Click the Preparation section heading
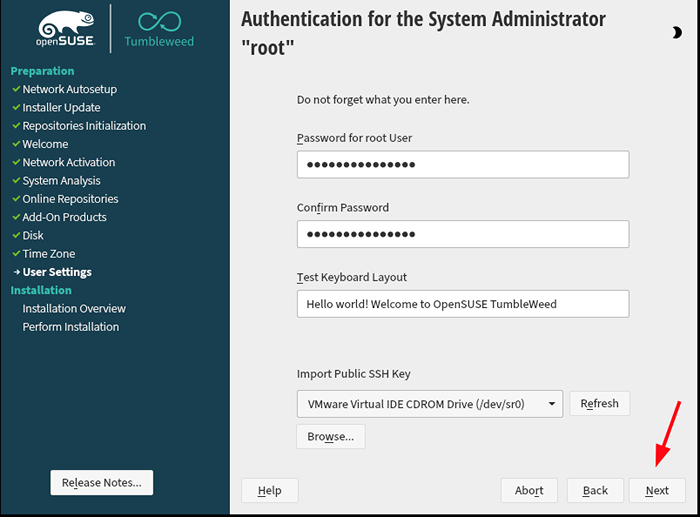Image resolution: width=700 pixels, height=517 pixels. pyautogui.click(x=42, y=71)
